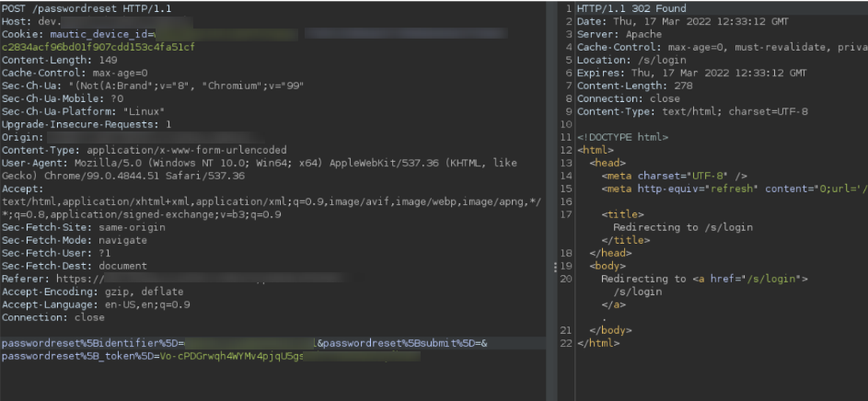
Task: Click the opening '<html>' tag on line 12
Action: 596,151
